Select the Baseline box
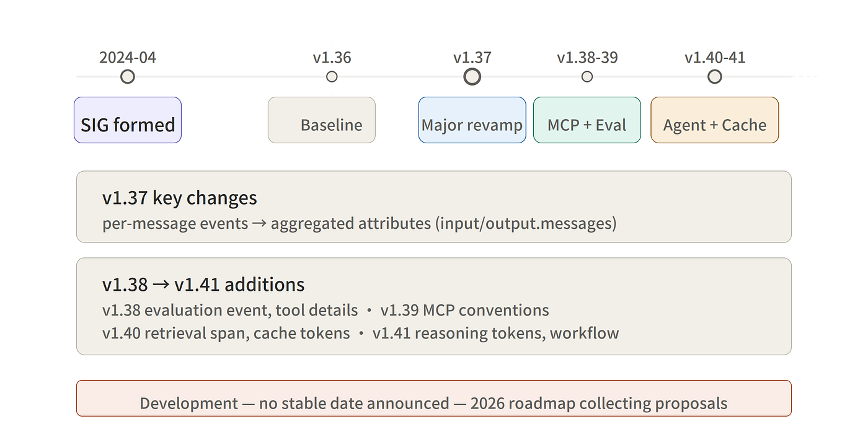The width and height of the screenshot is (868, 434). pyautogui.click(x=322, y=120)
